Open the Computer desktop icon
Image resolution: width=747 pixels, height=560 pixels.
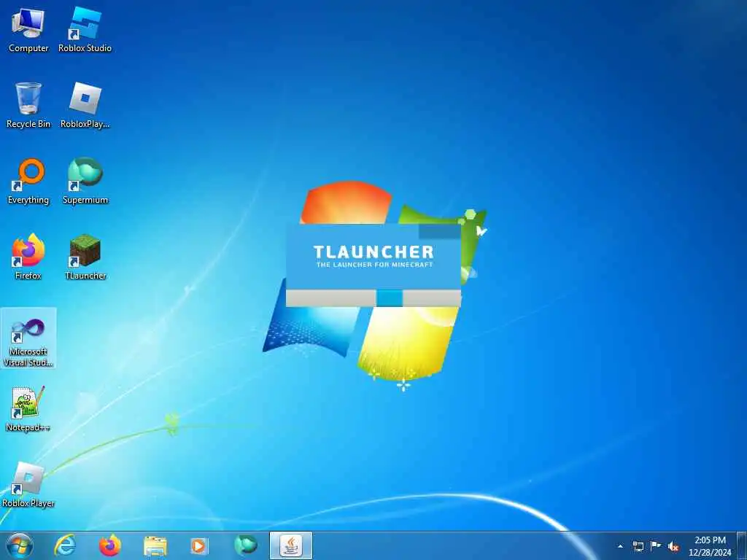click(28, 30)
